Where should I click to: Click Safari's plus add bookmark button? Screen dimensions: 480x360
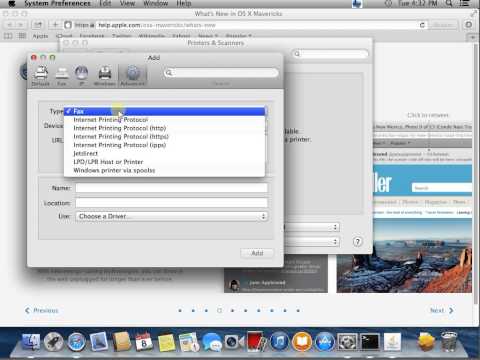[x=55, y=25]
